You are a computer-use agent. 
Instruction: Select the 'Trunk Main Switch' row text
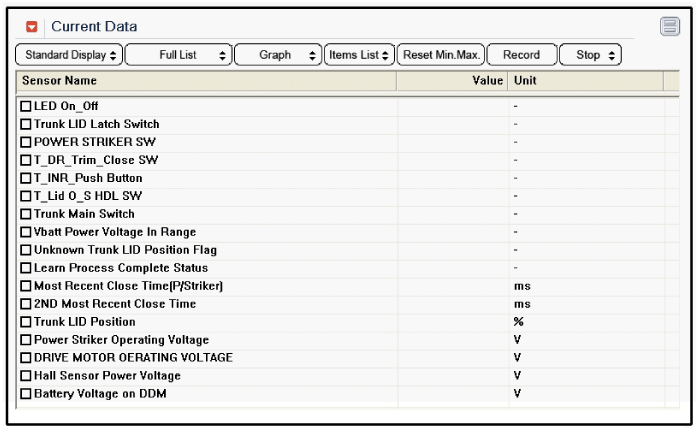[x=84, y=214]
